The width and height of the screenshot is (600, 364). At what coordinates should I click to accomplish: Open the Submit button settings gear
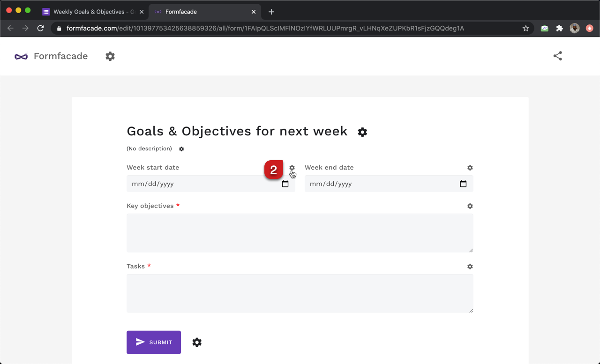pyautogui.click(x=197, y=342)
